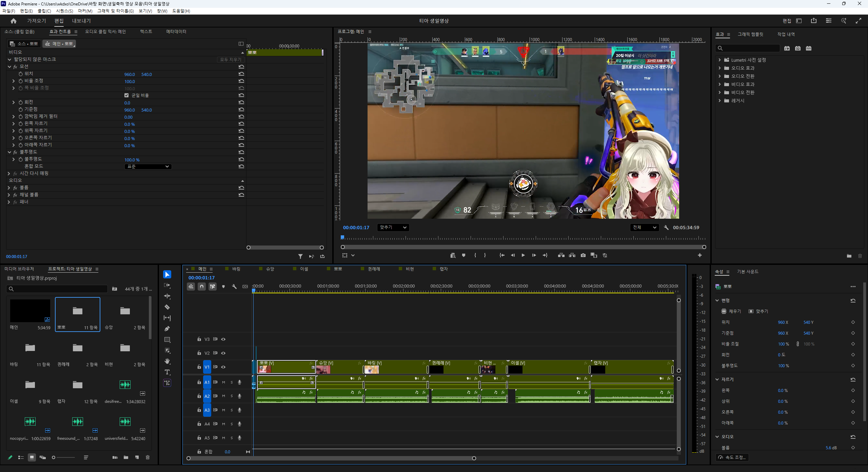The width and height of the screenshot is (868, 472).
Task: Expand 시간 다시 매핑 section
Action: coord(9,174)
